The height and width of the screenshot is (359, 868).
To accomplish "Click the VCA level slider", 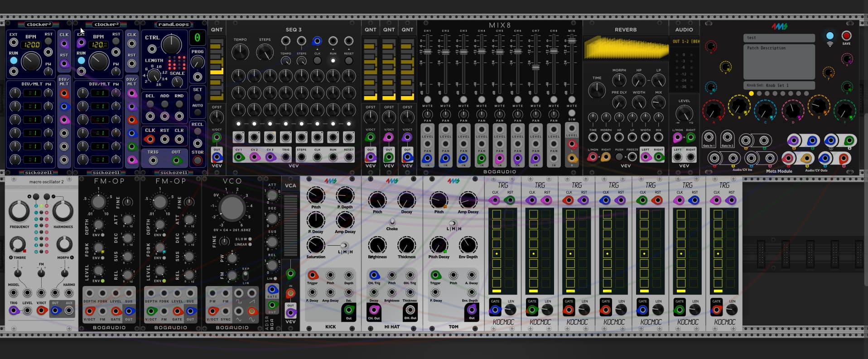I will coord(290,227).
